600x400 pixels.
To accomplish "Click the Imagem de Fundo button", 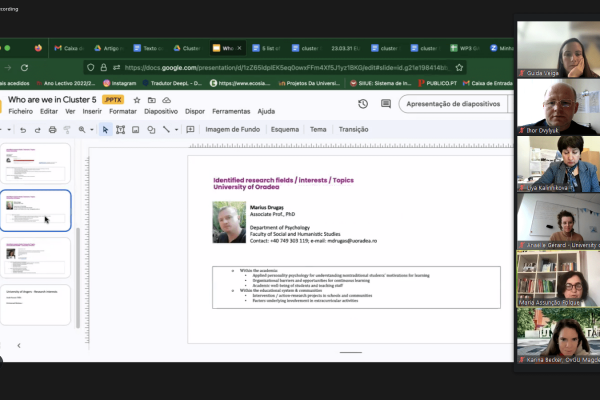I will 233,129.
